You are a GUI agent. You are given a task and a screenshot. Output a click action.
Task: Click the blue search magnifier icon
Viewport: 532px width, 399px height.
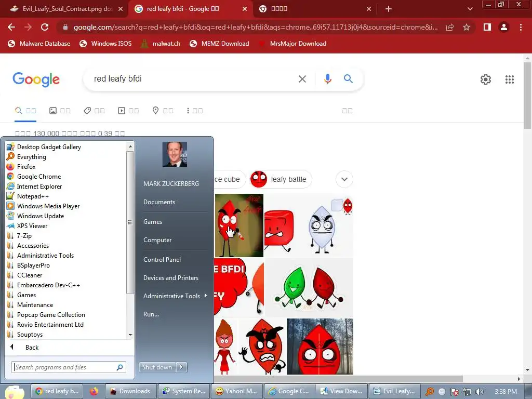coord(348,79)
